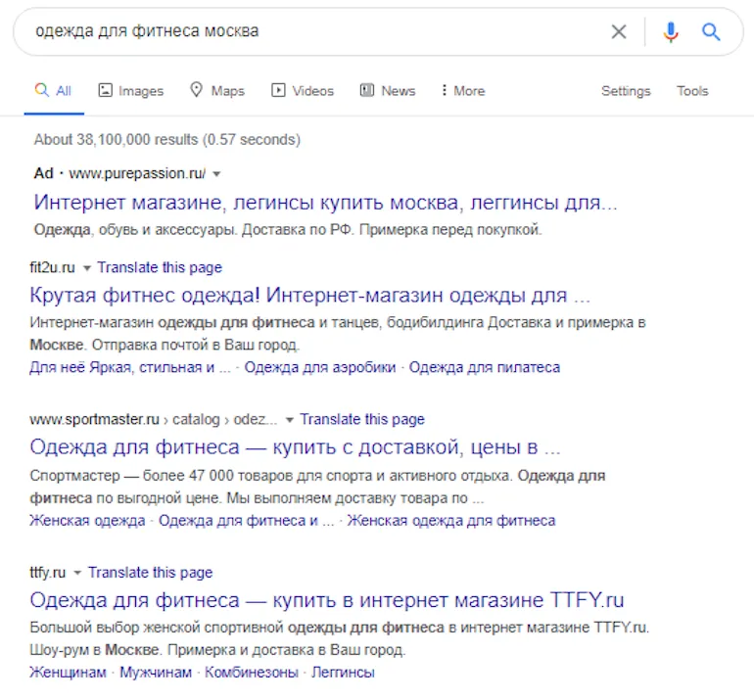
Task: Open the TTFY.ru result title
Action: click(326, 600)
